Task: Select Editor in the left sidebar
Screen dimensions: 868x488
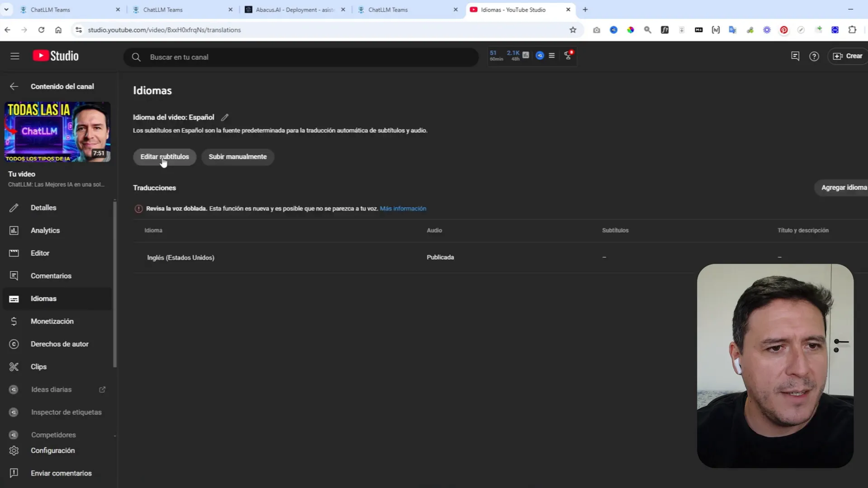Action: (40, 253)
